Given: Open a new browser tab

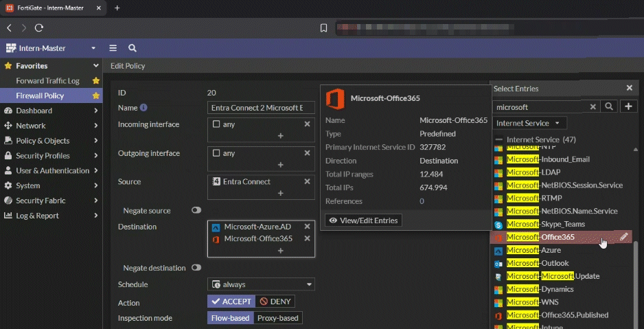Looking at the screenshot, I should 117,8.
